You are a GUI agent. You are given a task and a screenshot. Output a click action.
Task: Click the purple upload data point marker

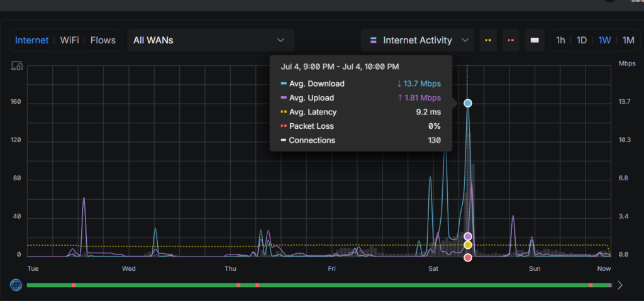click(x=468, y=236)
